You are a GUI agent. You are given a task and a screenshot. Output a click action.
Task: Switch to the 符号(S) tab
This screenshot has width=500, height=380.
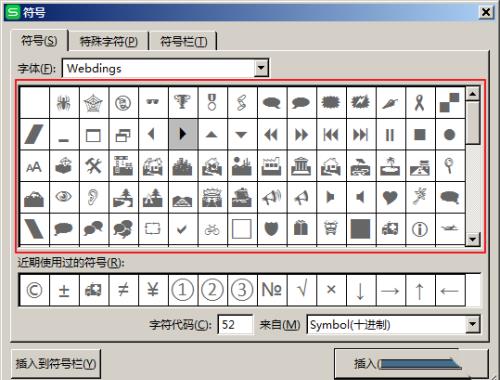tap(39, 41)
